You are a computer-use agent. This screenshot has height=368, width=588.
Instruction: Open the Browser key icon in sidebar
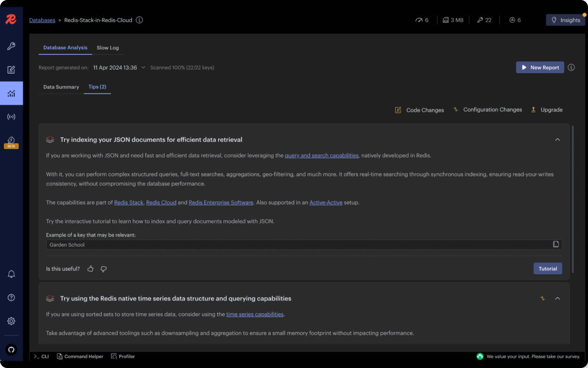(11, 46)
